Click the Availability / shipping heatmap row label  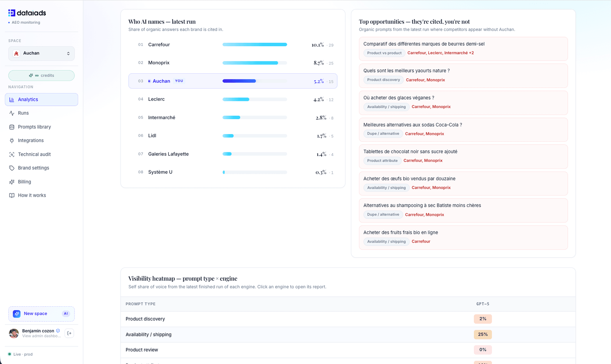[149, 335]
